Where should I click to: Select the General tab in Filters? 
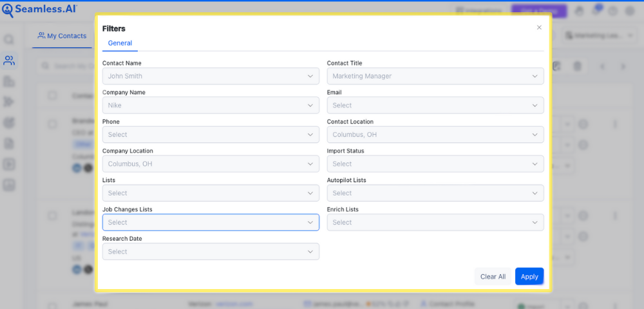pyautogui.click(x=120, y=43)
